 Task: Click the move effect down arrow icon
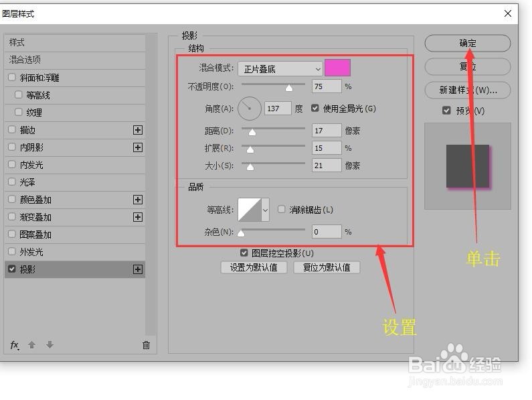(50, 345)
